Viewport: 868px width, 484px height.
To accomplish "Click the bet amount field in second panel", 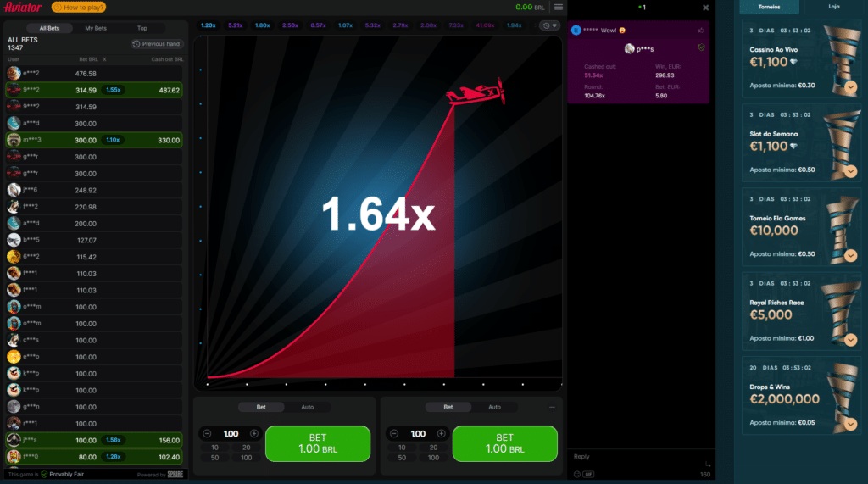I will point(418,434).
